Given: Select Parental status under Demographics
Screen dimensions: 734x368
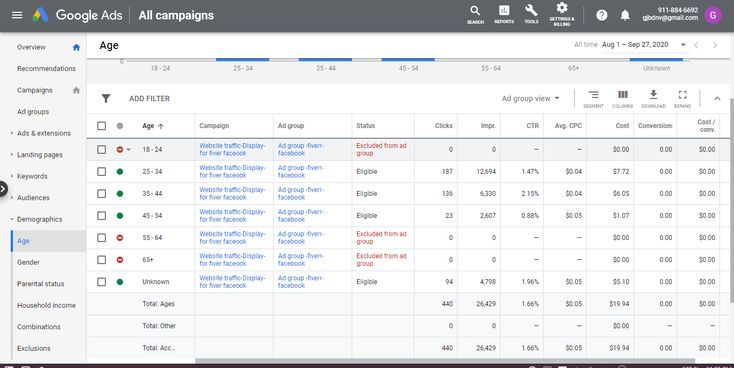Looking at the screenshot, I should 40,284.
